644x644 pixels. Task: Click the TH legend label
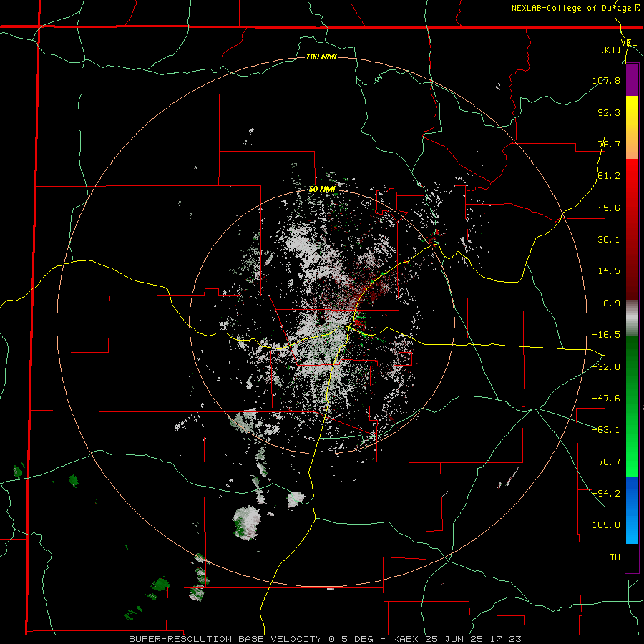(x=615, y=557)
